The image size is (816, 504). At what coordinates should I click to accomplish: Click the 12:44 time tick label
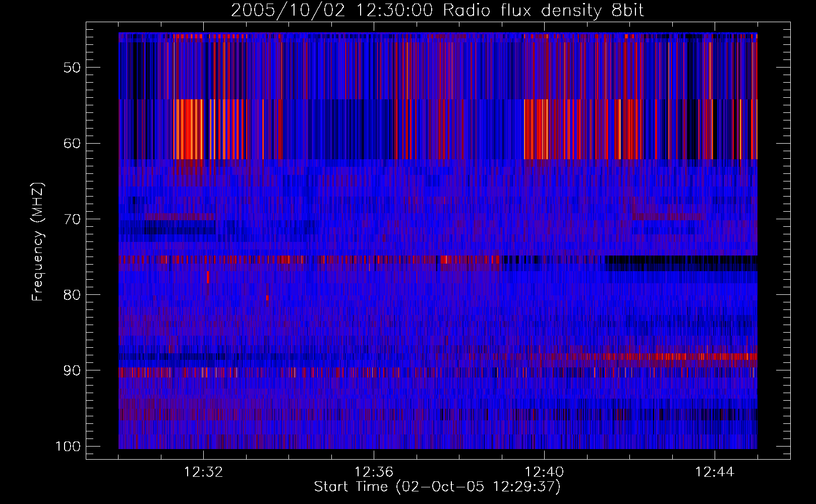715,472
